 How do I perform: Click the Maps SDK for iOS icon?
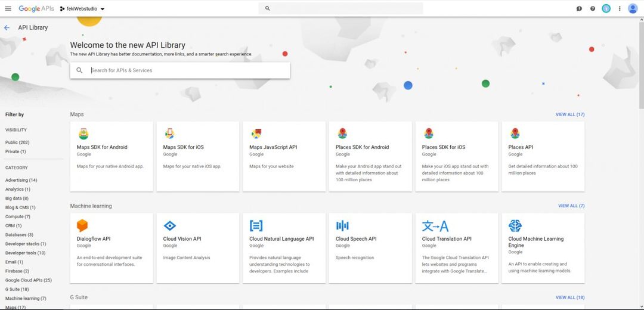point(169,134)
